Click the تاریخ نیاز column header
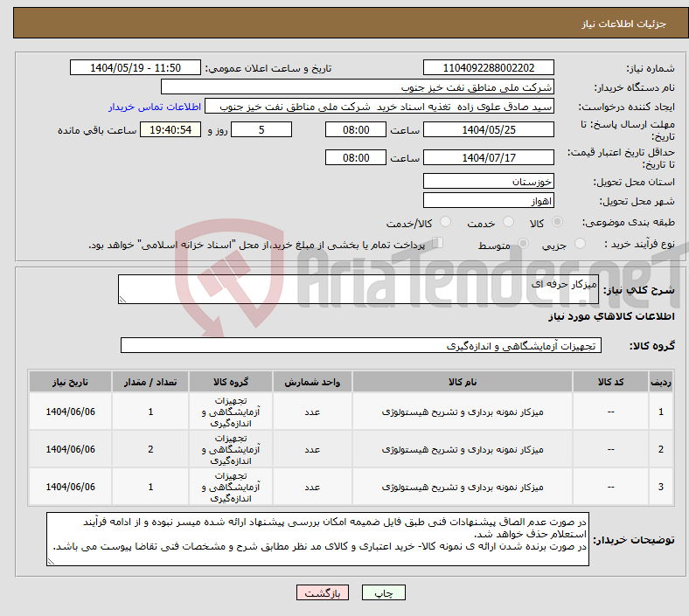 tap(70, 382)
